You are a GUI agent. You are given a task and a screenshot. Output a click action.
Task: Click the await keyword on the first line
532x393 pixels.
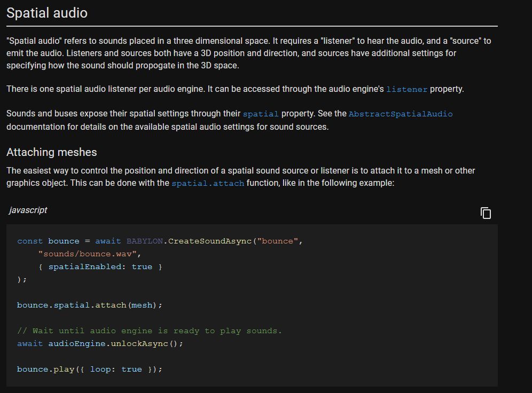click(108, 241)
